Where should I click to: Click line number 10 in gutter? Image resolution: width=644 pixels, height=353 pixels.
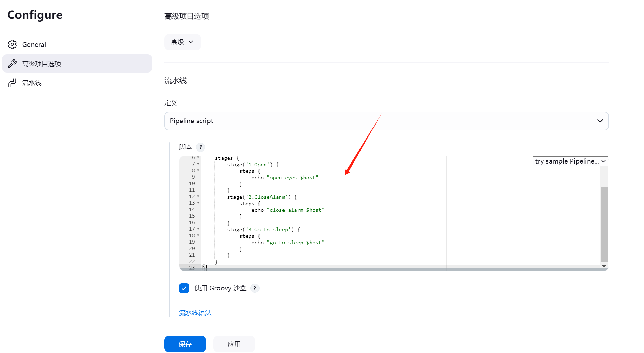pos(192,183)
